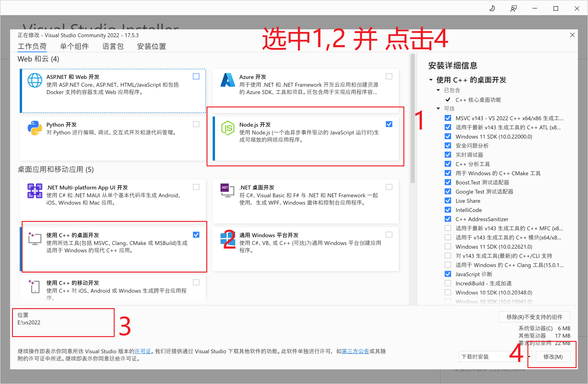Collapse the 可选 optional components section
Viewport: 588px width, 384px height.
coord(438,108)
